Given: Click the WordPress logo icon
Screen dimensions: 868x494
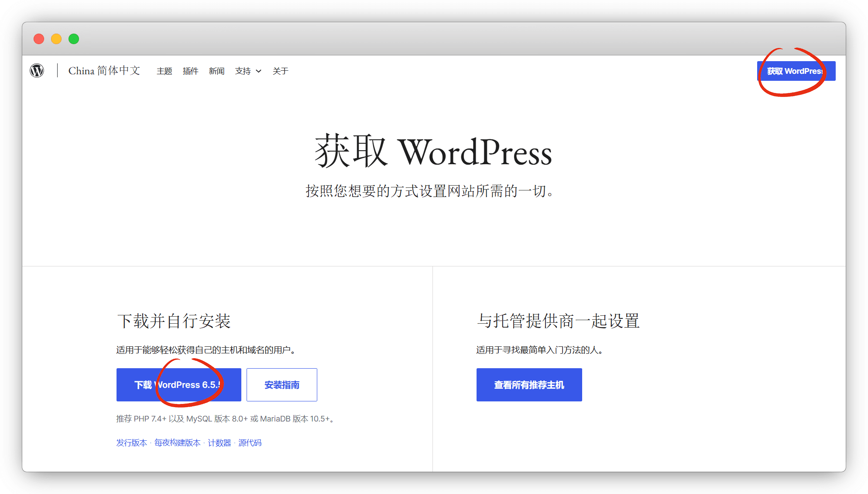Looking at the screenshot, I should 37,70.
